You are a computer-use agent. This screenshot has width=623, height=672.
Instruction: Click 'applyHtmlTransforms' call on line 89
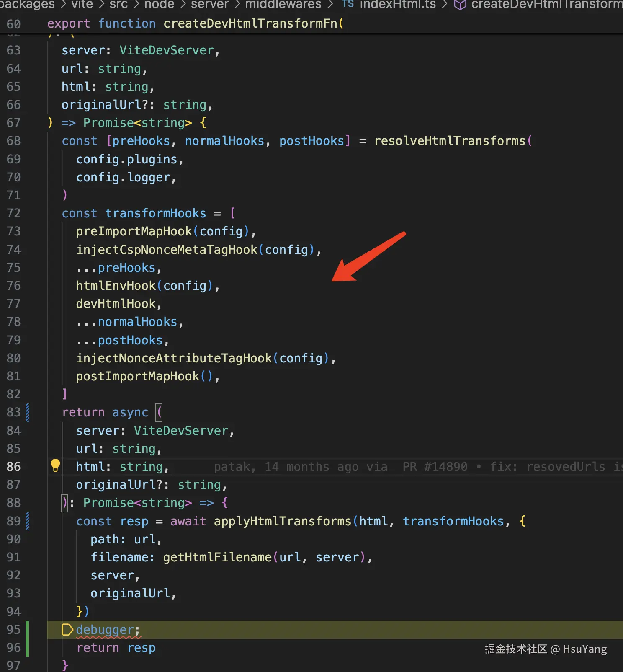(x=283, y=521)
